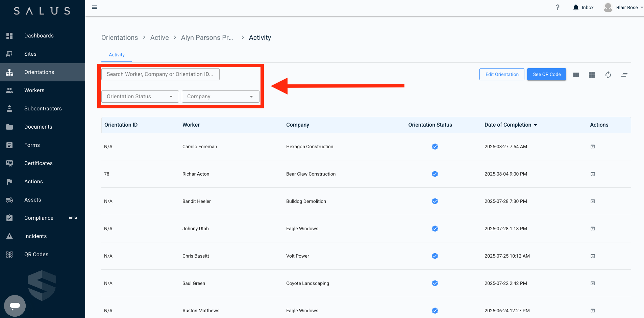
Task: Switch to grid view icon
Action: tap(592, 75)
